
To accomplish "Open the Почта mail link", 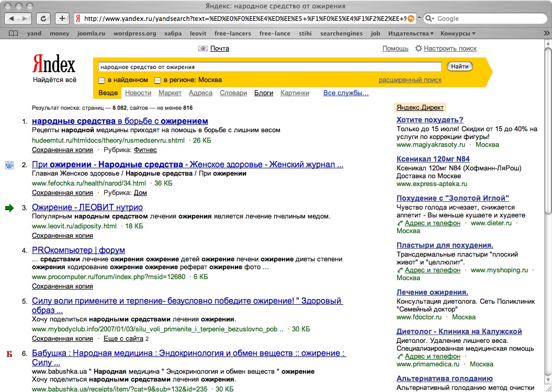I will [219, 49].
